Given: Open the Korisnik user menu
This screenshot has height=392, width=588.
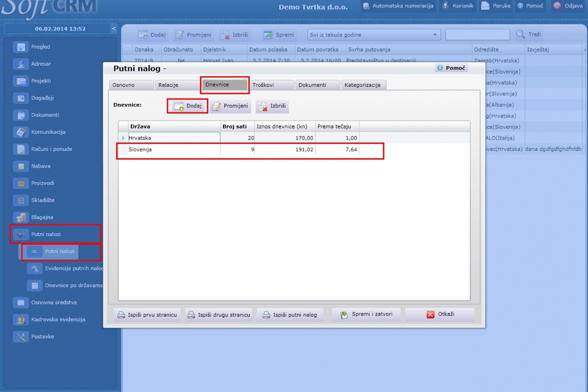Looking at the screenshot, I should [457, 6].
